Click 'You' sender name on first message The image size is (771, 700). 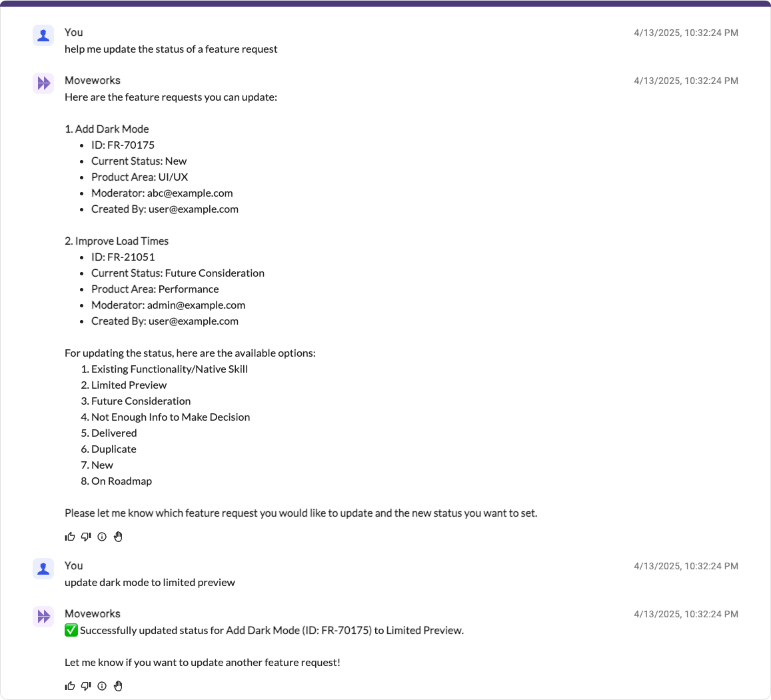point(74,33)
